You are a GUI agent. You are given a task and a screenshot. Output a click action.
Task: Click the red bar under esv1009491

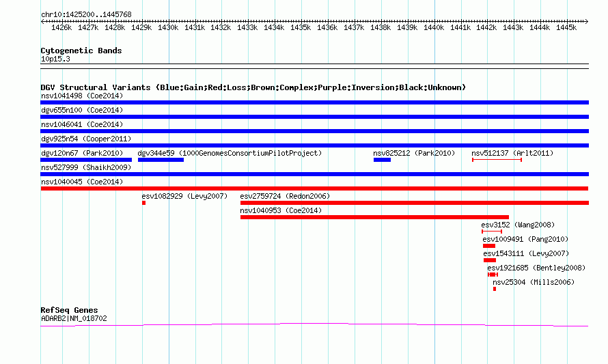[x=489, y=246]
